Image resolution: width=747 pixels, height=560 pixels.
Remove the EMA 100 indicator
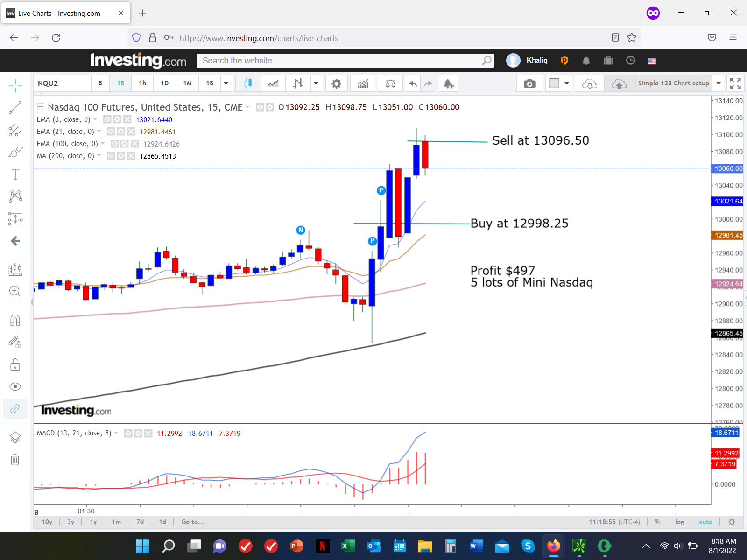point(134,144)
